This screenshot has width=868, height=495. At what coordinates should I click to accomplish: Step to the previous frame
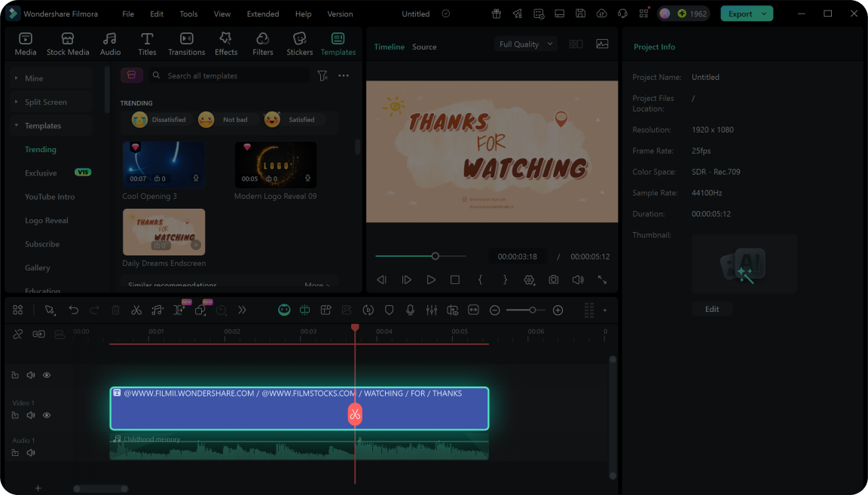[x=381, y=280]
